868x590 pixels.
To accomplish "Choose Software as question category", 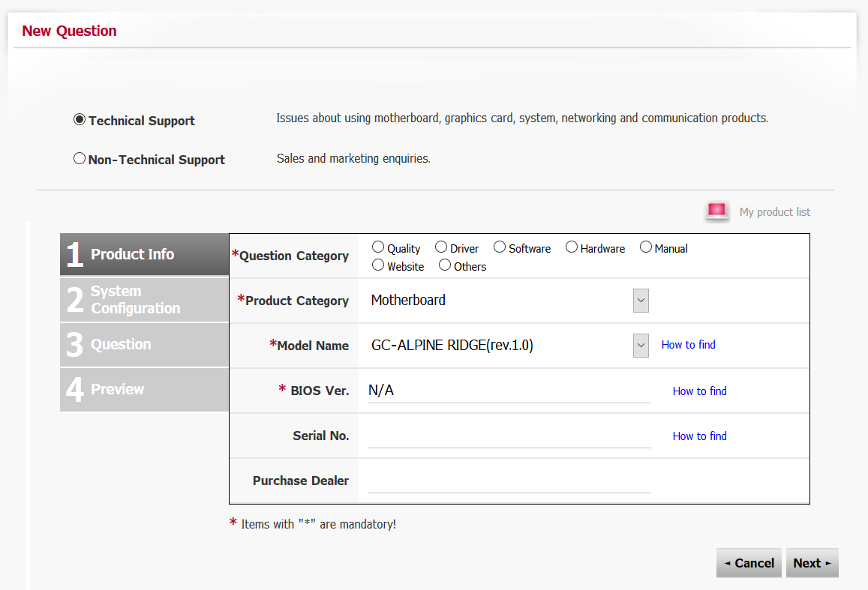I will coord(500,247).
